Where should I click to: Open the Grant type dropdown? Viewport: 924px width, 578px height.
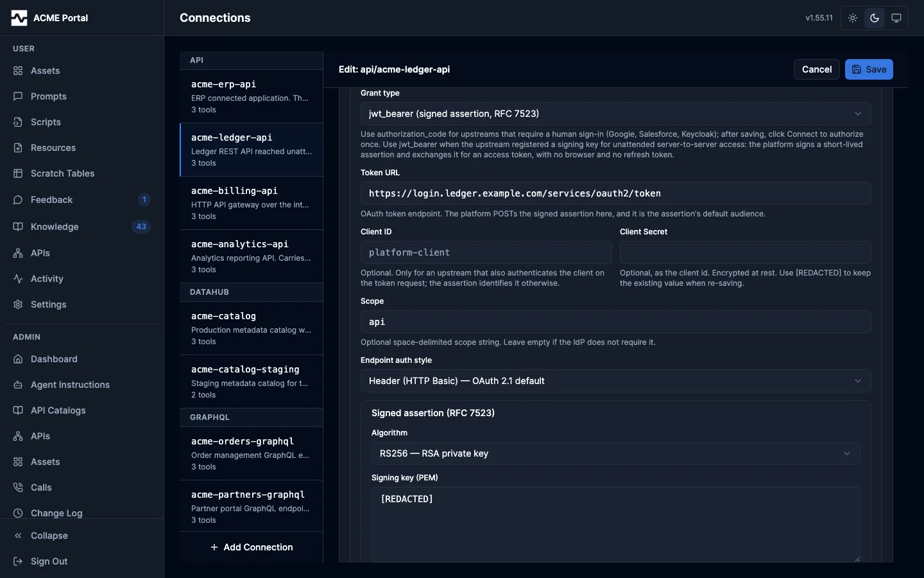tap(616, 114)
